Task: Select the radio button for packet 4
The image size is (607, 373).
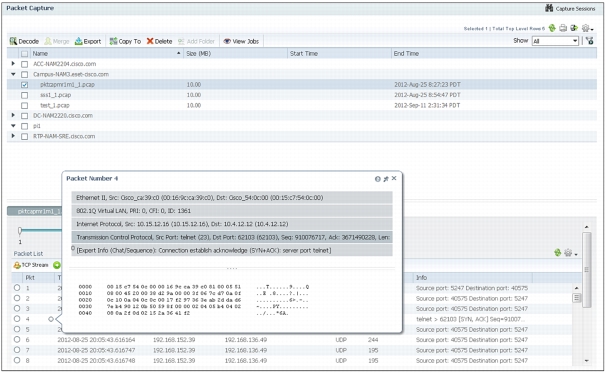Action: point(17,319)
